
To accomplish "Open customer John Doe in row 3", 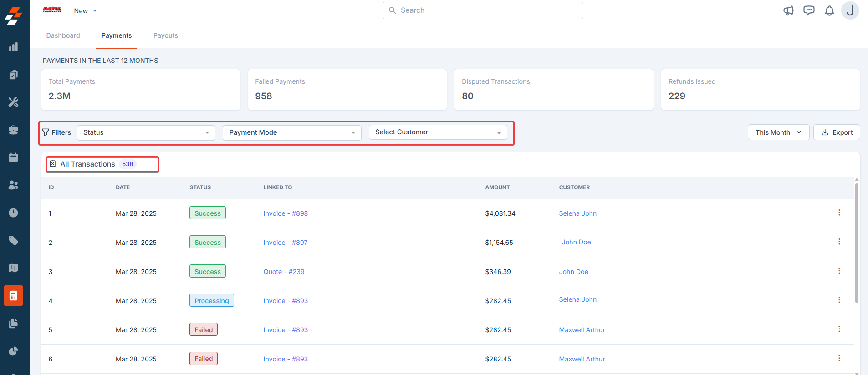I will point(573,272).
